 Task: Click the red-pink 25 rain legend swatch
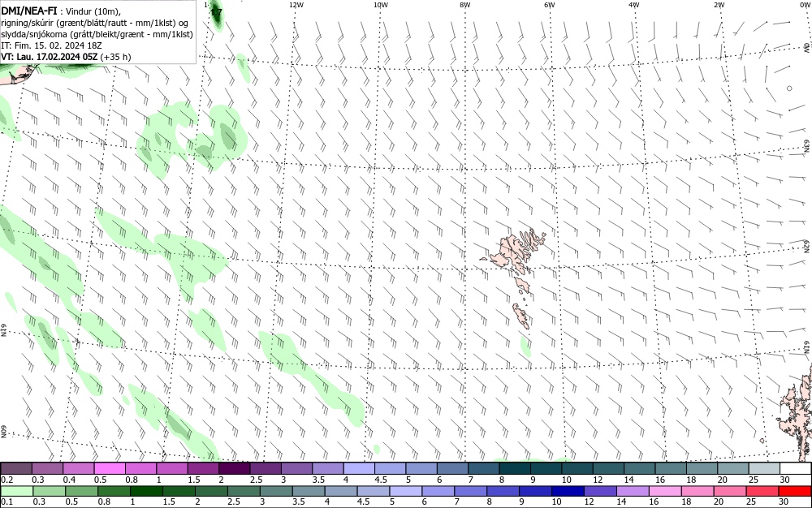point(762,491)
